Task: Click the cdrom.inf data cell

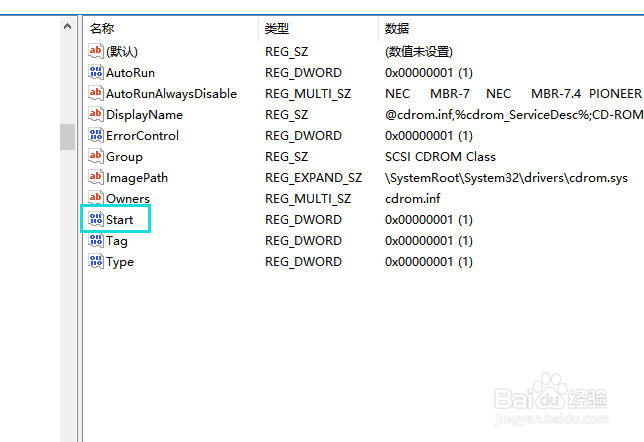Action: pyautogui.click(x=412, y=199)
